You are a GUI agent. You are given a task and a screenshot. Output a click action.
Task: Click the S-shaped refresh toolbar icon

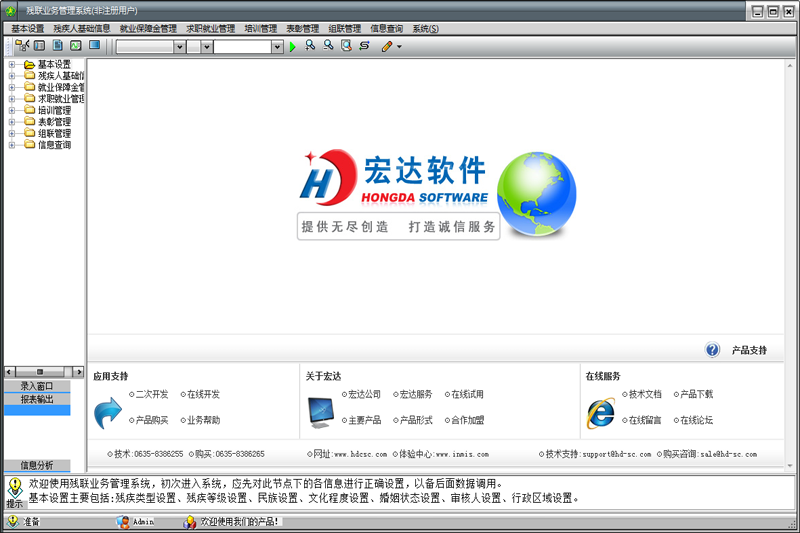364,46
